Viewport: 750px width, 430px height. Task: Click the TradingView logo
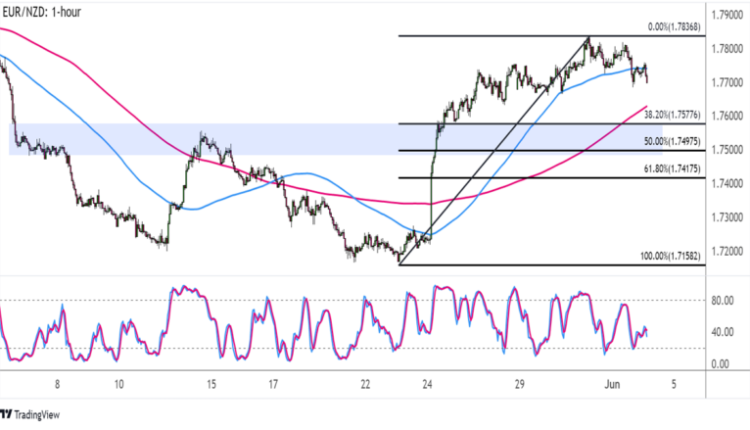pos(32,415)
